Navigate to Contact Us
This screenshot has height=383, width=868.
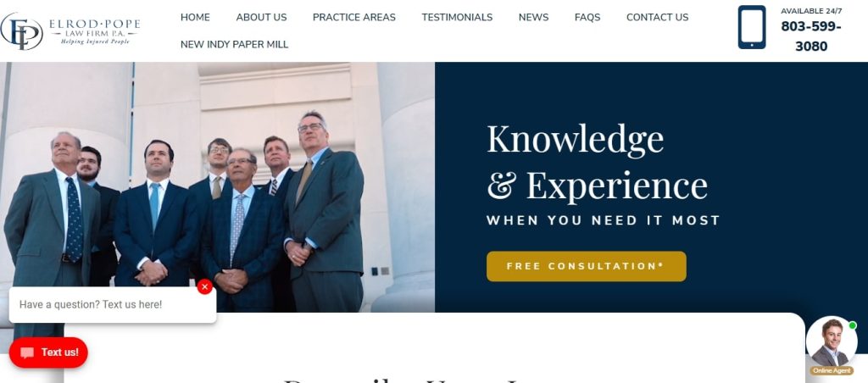tap(657, 17)
